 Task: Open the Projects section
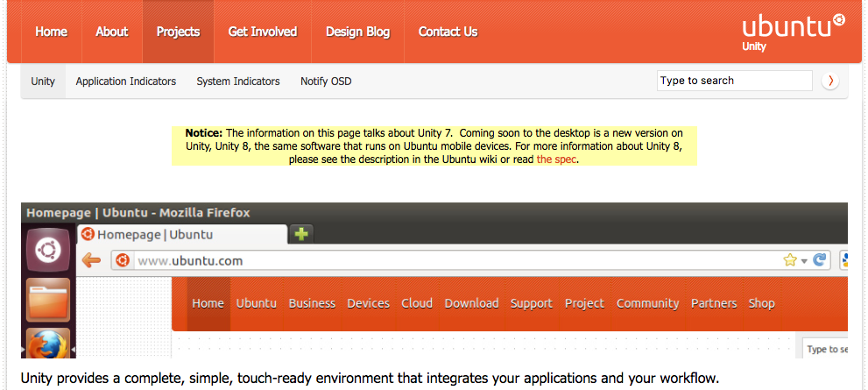[179, 32]
